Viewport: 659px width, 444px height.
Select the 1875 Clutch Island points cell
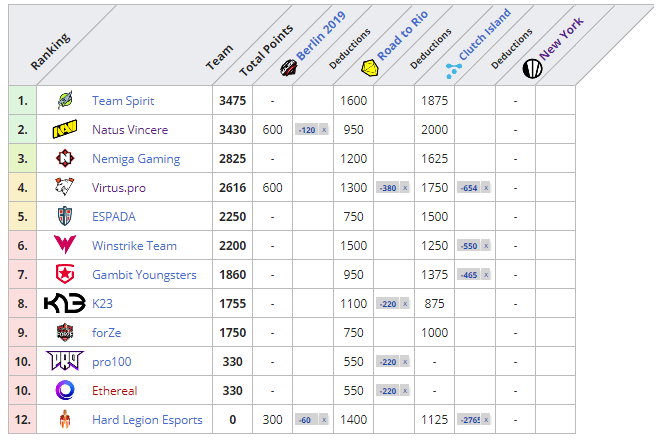tap(435, 101)
